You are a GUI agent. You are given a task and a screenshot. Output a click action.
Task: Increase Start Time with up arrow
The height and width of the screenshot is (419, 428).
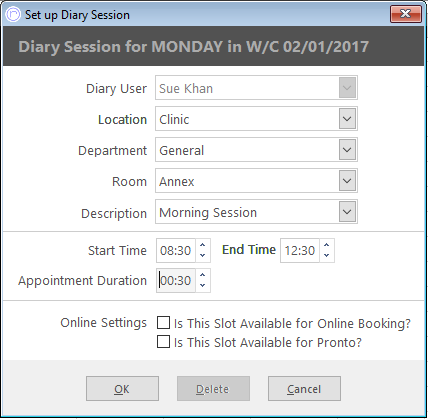click(202, 245)
